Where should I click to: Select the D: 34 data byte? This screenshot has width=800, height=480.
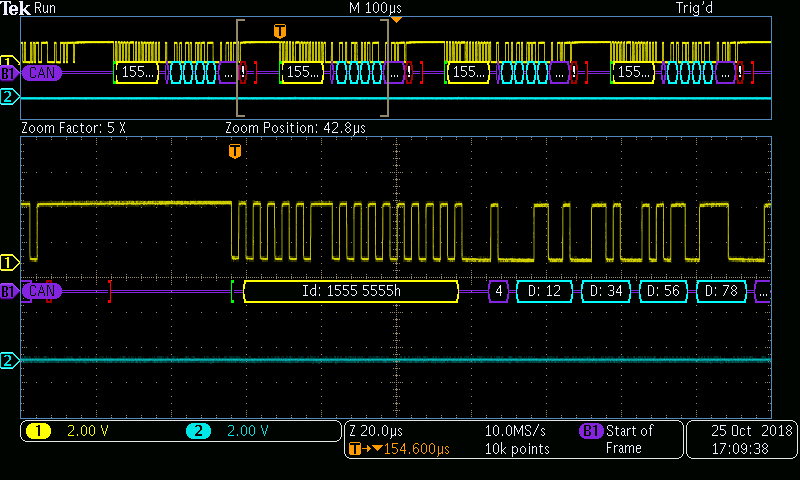[606, 291]
